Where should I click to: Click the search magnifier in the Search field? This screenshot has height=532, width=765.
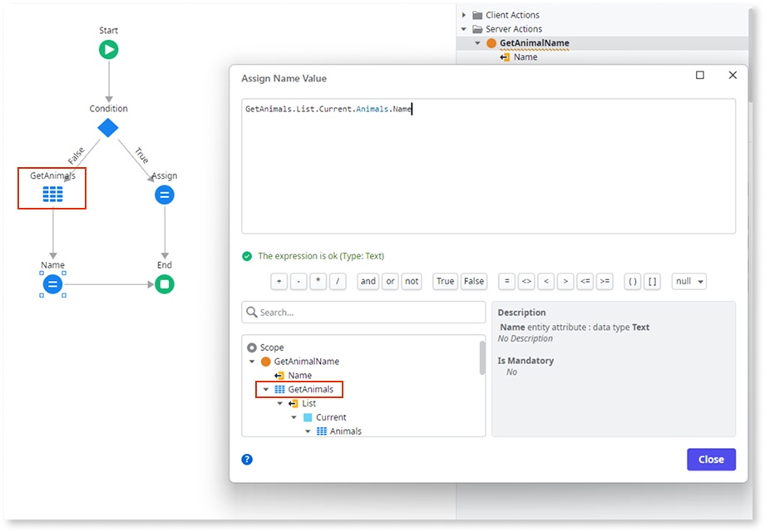click(251, 312)
